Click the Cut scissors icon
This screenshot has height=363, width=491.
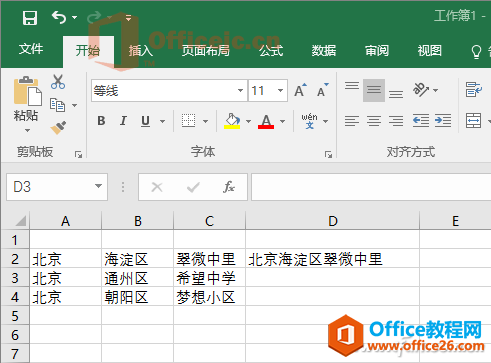pyautogui.click(x=58, y=82)
